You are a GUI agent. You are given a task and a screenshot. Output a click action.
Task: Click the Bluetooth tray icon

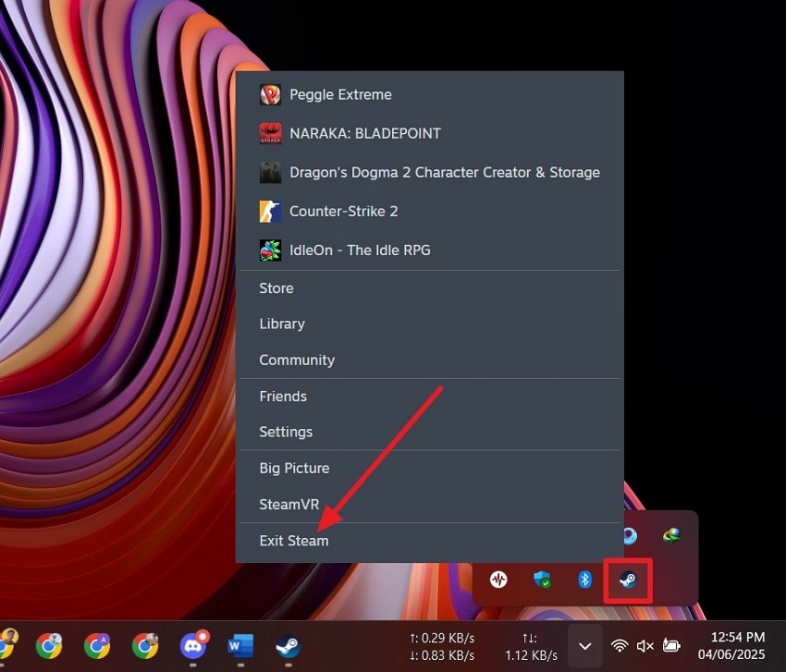coord(585,580)
